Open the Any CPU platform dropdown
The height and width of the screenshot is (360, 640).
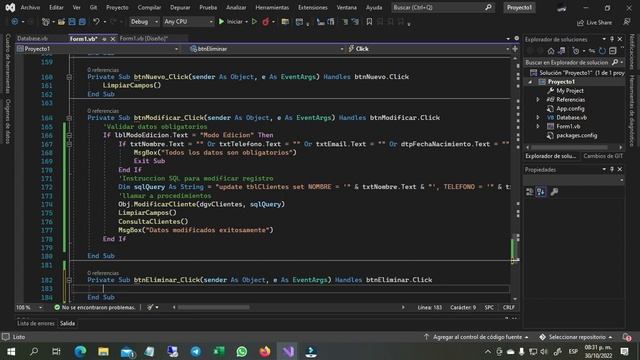(188, 22)
